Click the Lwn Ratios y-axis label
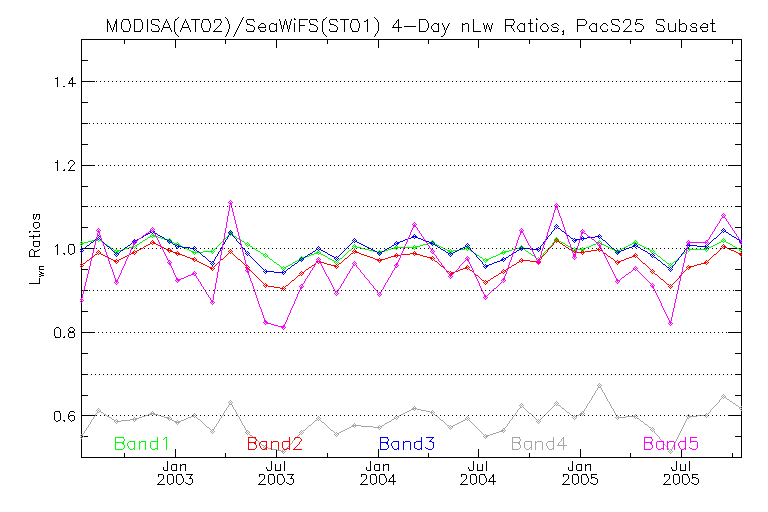 point(36,249)
